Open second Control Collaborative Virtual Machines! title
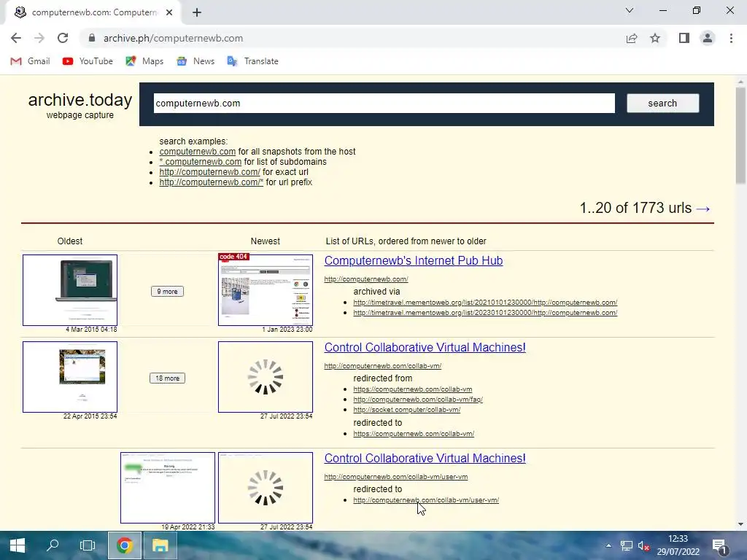The width and height of the screenshot is (747, 560). 425,458
